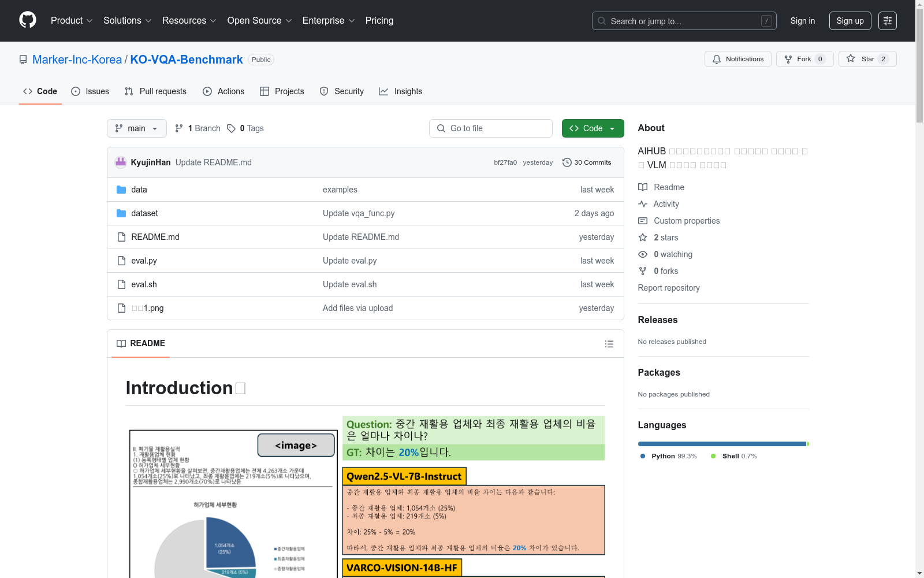Expand the Open Source menu
Viewport: 924px width, 578px height.
coord(260,21)
